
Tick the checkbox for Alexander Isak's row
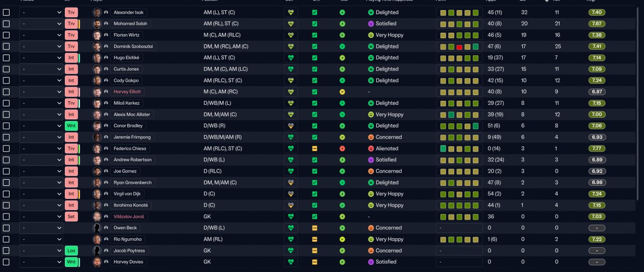tap(7, 12)
